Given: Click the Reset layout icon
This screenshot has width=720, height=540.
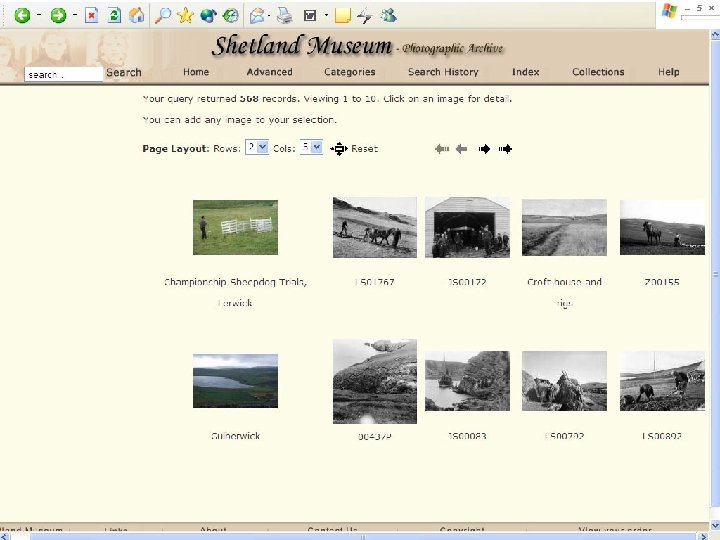Looking at the screenshot, I should coord(339,149).
